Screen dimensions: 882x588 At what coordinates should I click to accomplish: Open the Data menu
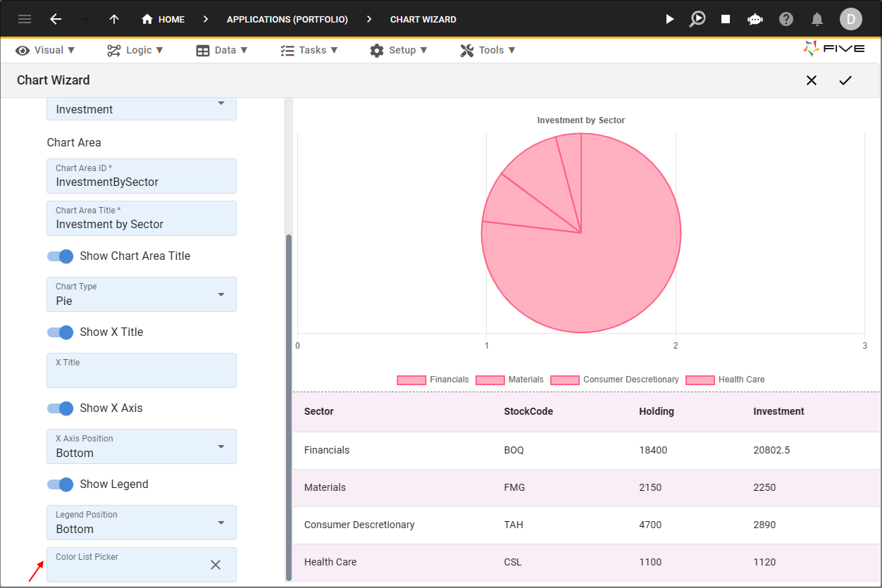tap(222, 50)
